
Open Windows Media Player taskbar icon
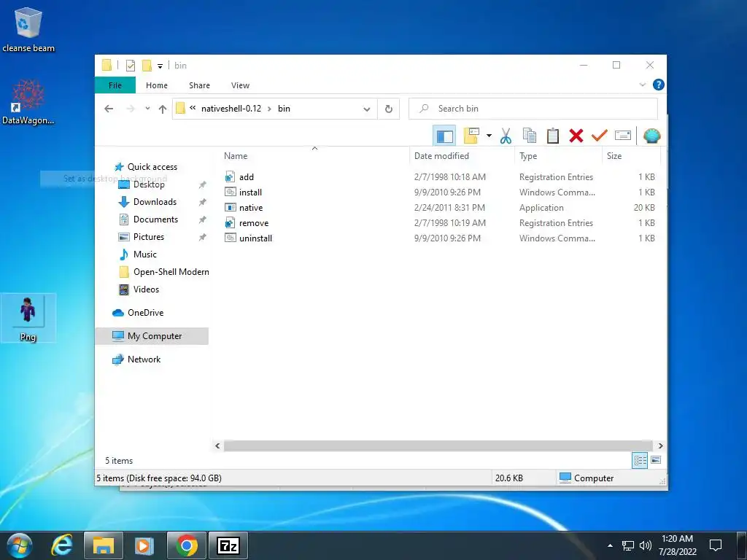coord(144,545)
